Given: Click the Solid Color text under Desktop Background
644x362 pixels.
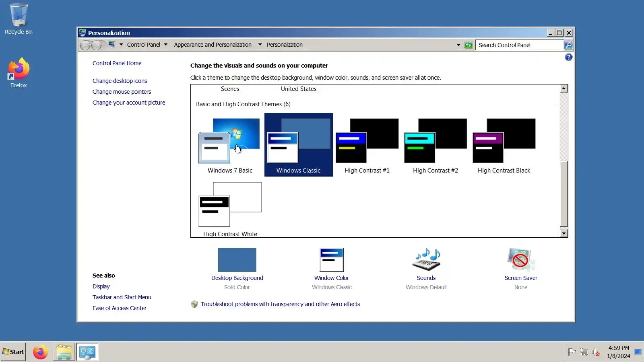Looking at the screenshot, I should (237, 287).
